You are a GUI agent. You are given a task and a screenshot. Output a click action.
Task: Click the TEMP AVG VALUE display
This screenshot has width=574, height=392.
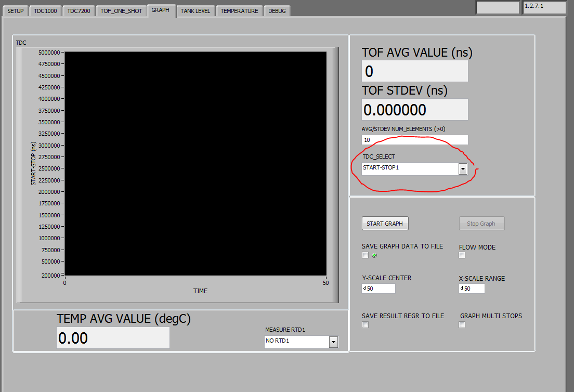point(113,337)
